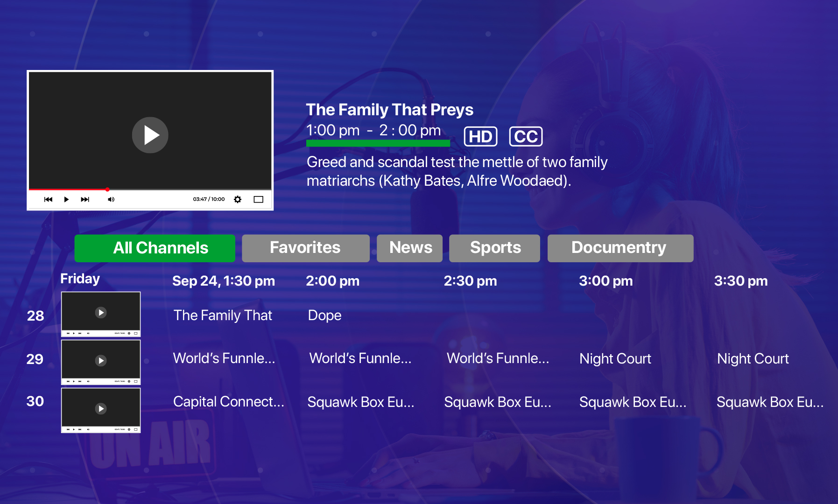This screenshot has height=504, width=838.
Task: Skip to previous track in main player
Action: pyautogui.click(x=48, y=199)
